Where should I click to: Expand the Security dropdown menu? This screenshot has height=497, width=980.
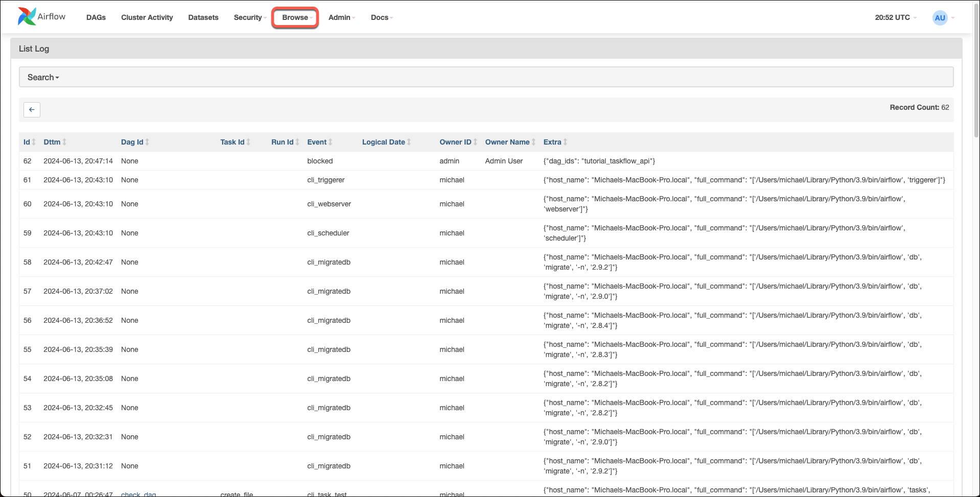click(x=249, y=17)
